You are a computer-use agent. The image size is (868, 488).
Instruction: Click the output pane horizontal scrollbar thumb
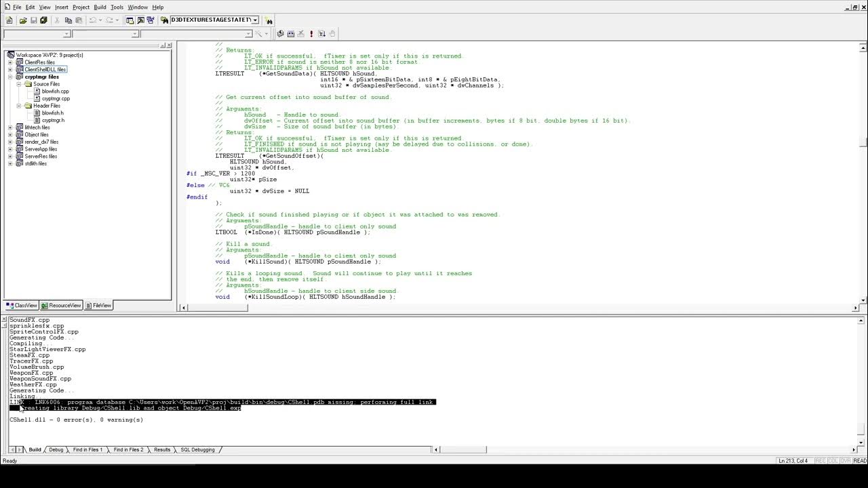coord(464,449)
